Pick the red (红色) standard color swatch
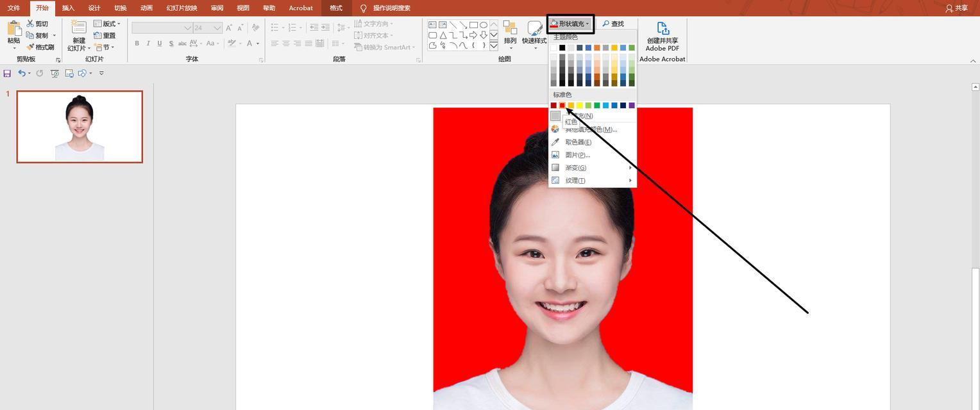 562,105
